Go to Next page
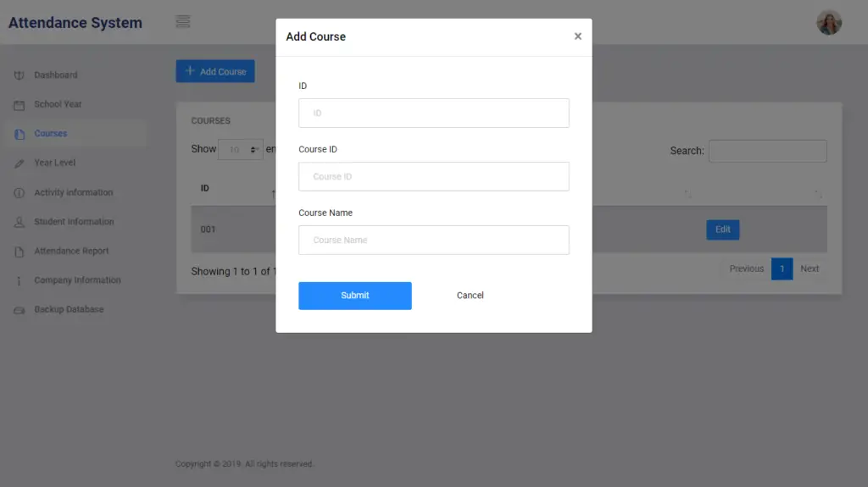The image size is (868, 487). click(x=810, y=269)
